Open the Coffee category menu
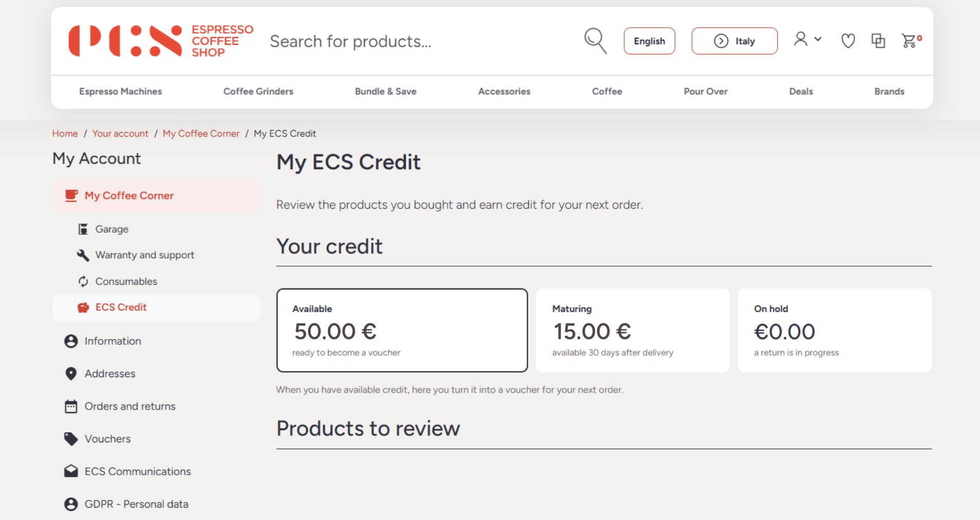This screenshot has width=980, height=520. [x=607, y=91]
